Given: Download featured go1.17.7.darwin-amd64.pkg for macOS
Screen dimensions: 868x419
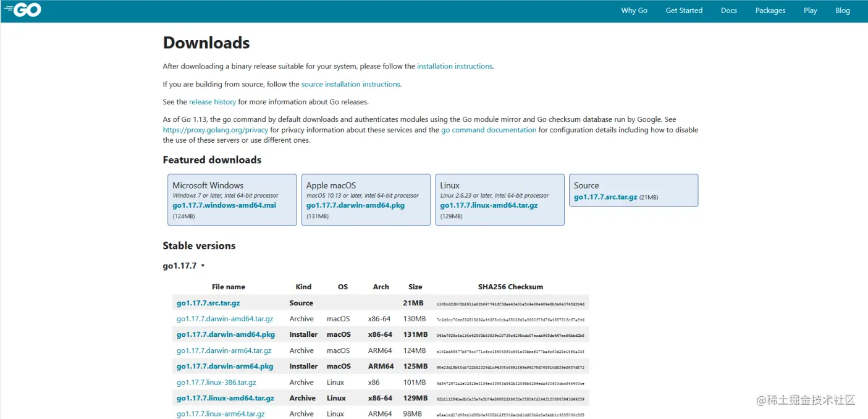Looking at the screenshot, I should tap(355, 205).
